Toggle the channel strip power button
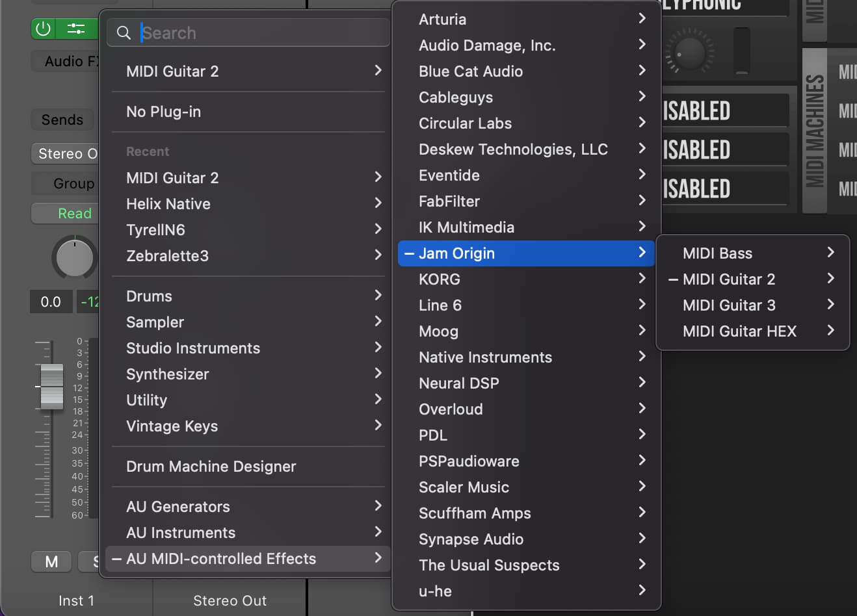The image size is (857, 616). [44, 29]
